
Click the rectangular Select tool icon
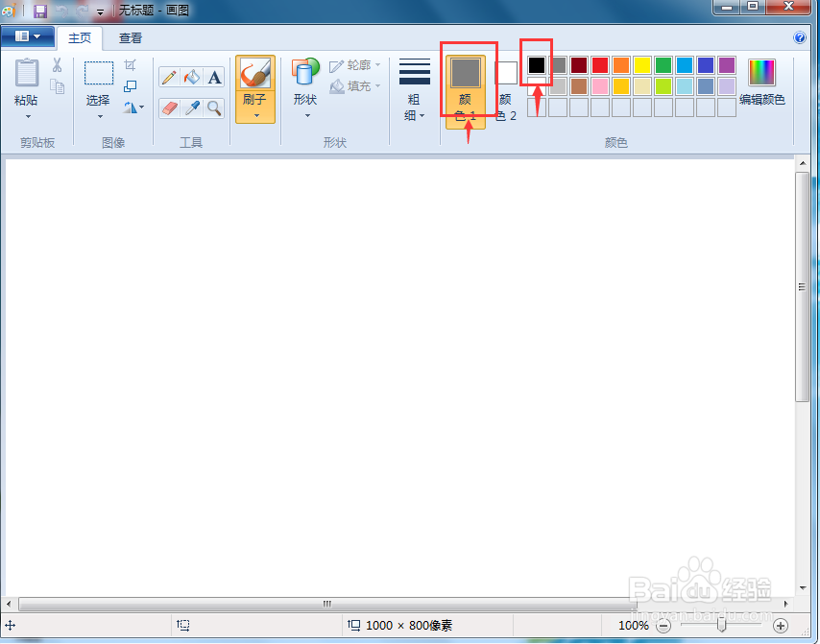click(x=99, y=73)
